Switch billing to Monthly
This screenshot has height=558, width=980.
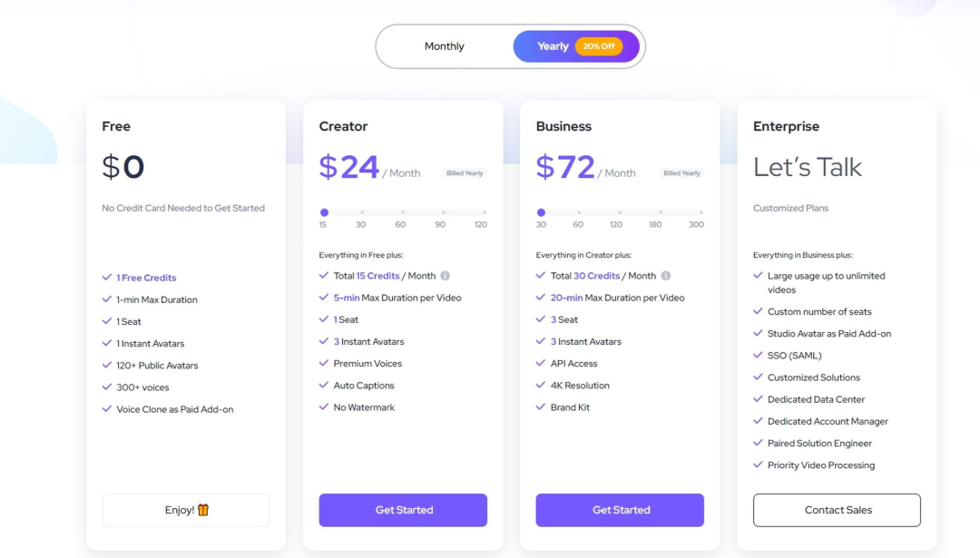pyautogui.click(x=445, y=46)
